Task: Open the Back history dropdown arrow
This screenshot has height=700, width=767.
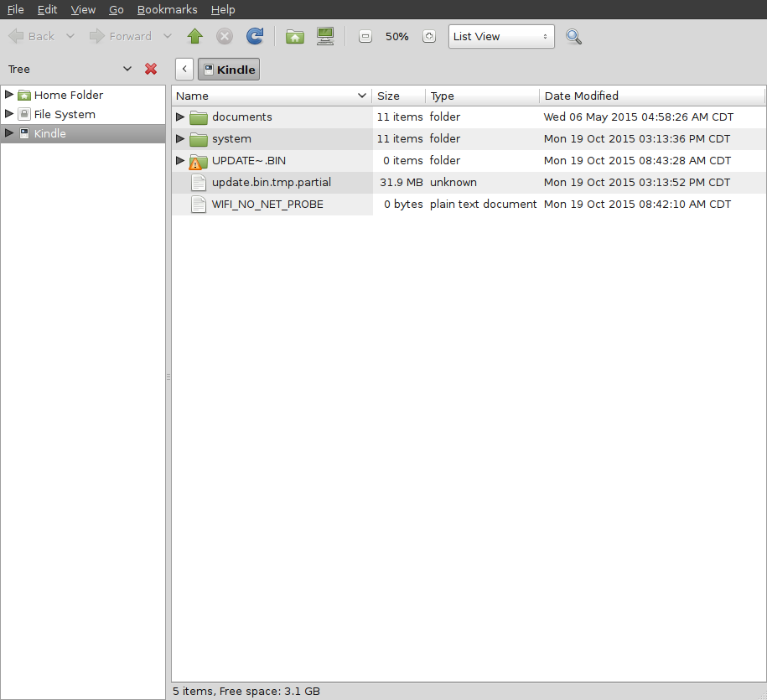Action: point(70,36)
